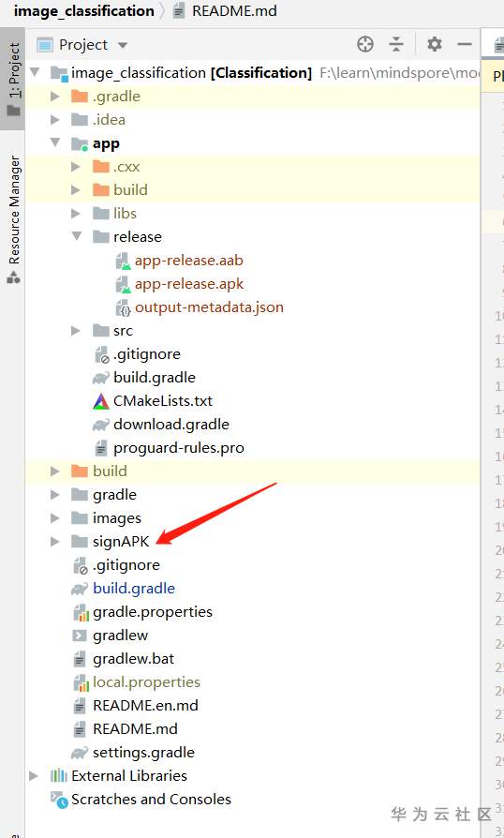Image resolution: width=504 pixels, height=838 pixels.
Task: Collapse the release folder
Action: [77, 236]
